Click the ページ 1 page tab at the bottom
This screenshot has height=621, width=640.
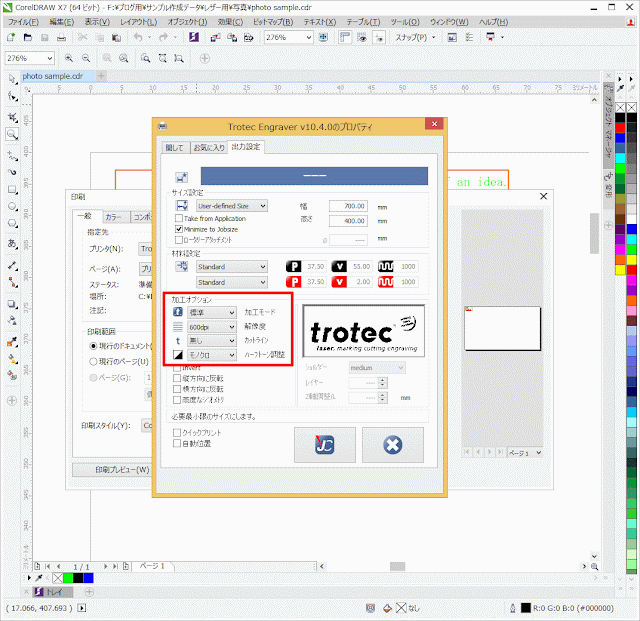[x=152, y=566]
